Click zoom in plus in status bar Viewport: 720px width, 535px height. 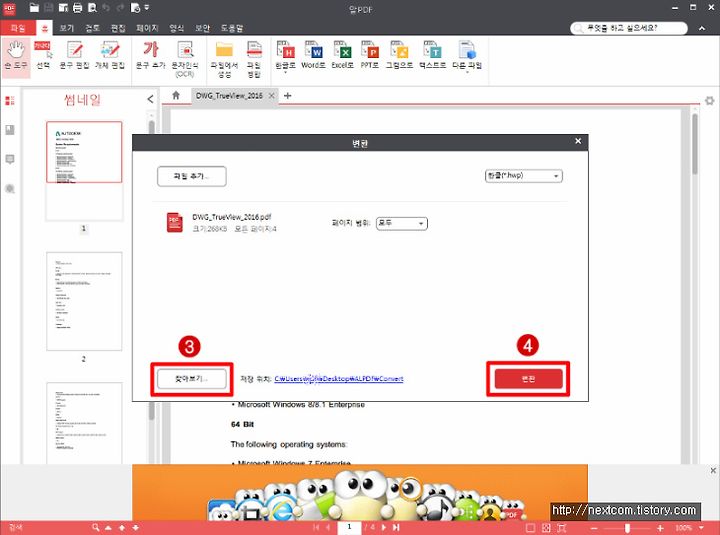660,528
